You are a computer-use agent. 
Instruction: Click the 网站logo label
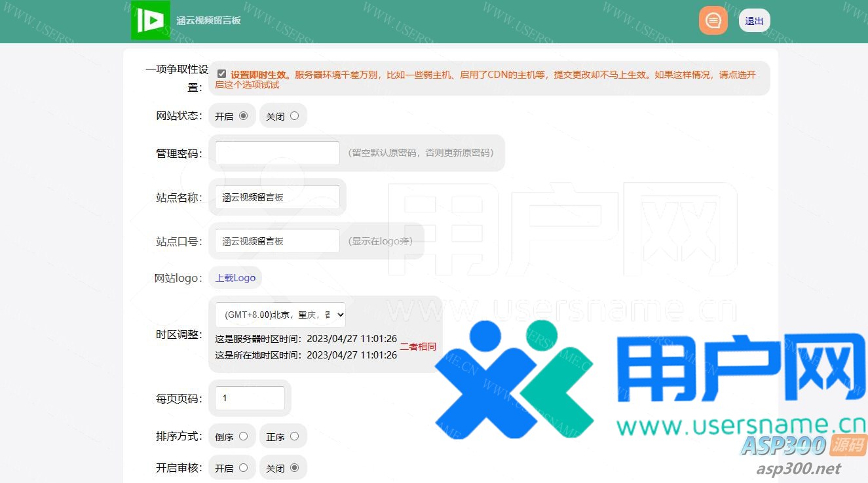[178, 279]
